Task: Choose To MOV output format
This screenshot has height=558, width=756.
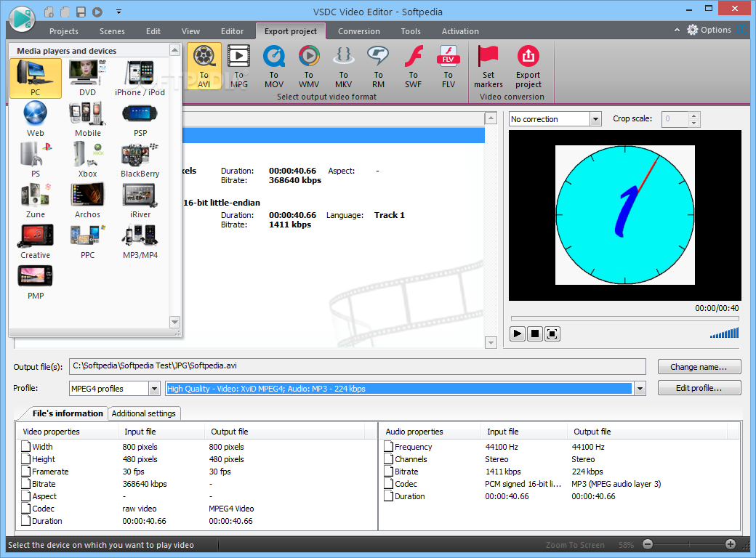Action: (x=274, y=67)
